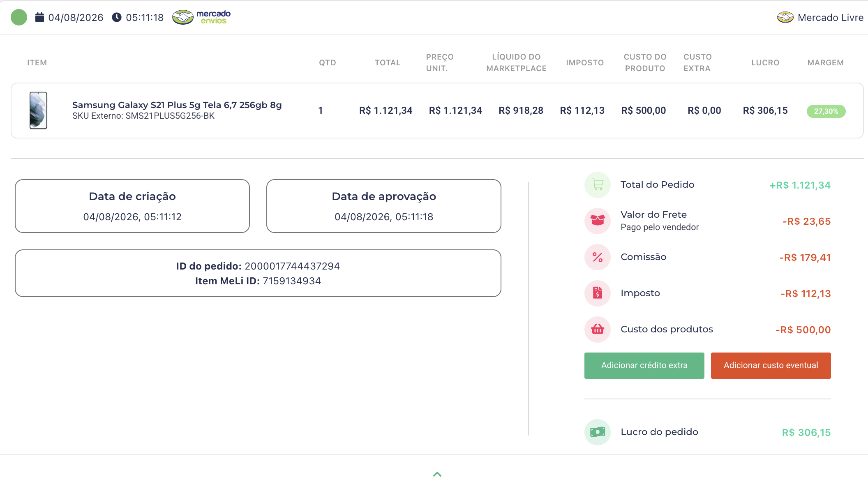Click the IMPOSTO column header
Screen dimensions: 868x484
coord(585,63)
